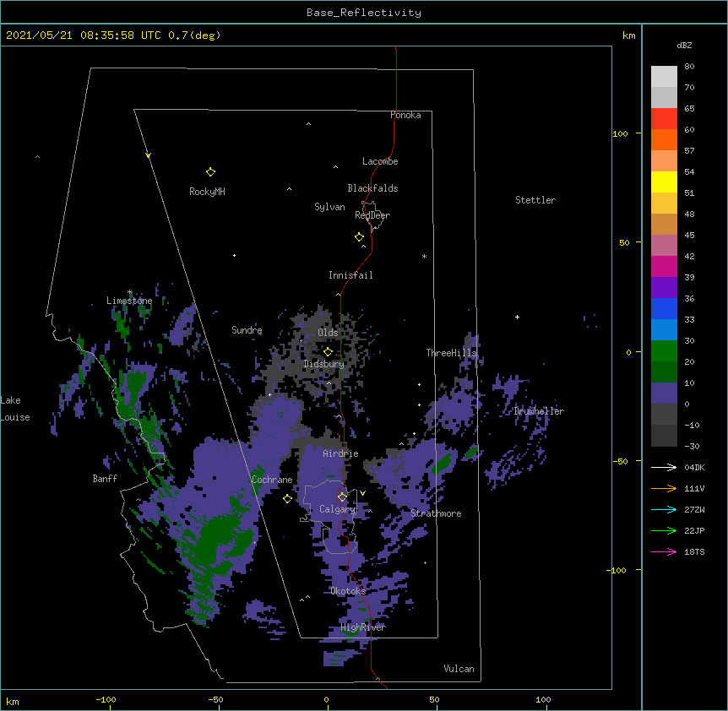Click the magenta 18TS arrow in legend
Viewport: 728px width, 711px height.
[x=664, y=551]
